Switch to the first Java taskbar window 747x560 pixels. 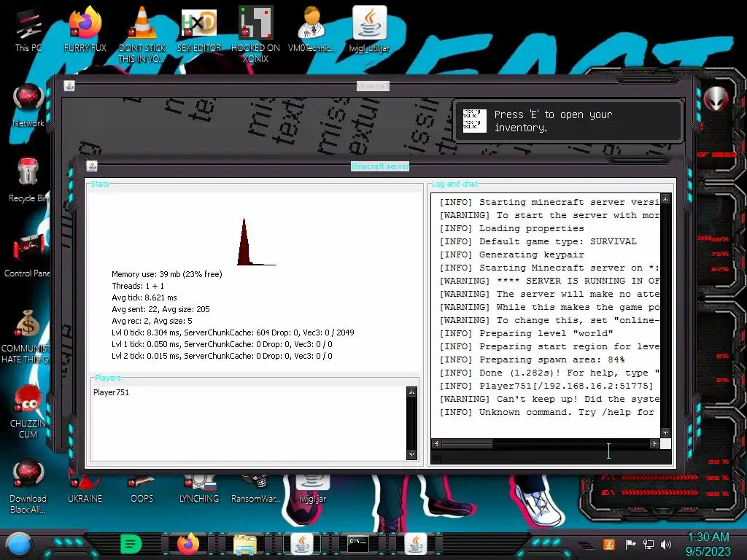point(302,544)
